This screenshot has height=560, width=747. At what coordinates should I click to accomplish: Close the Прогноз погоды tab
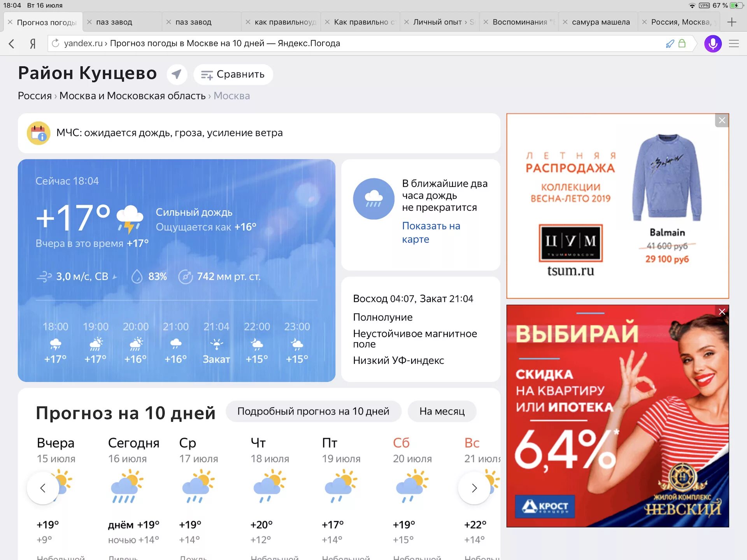coord(10,22)
